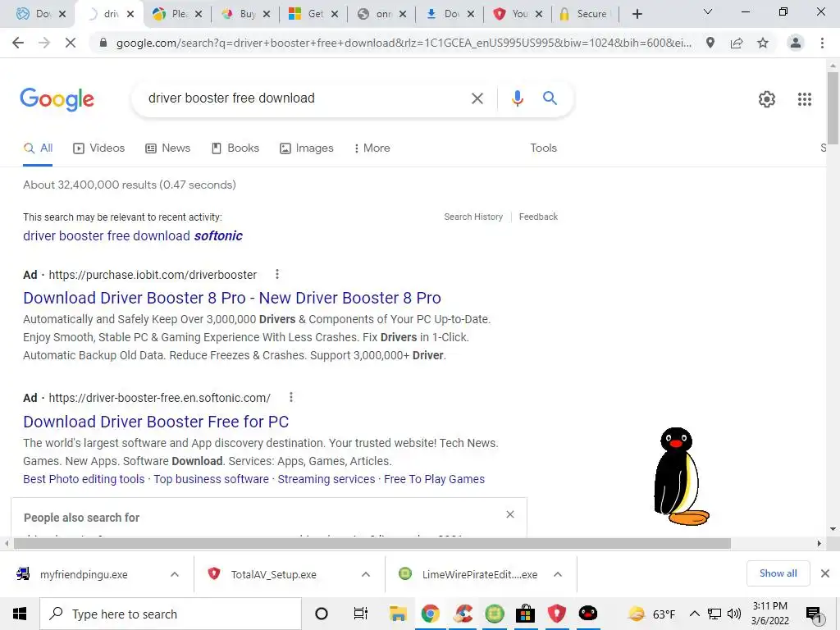The image size is (840, 630).
Task: Open Download Driver Booster 8 Pro link
Action: click(232, 298)
